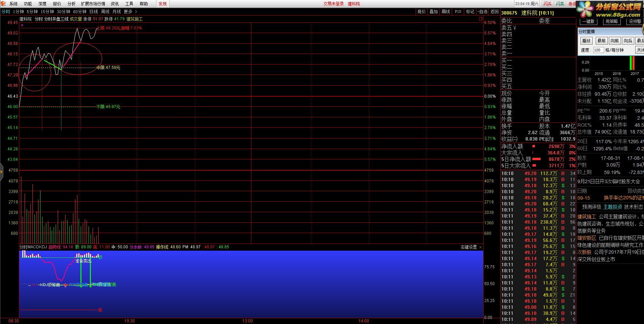Click the 238.0万 trade row at 10:11
Image resolution: width=644 pixels, height=324 pixels.
[538, 222]
